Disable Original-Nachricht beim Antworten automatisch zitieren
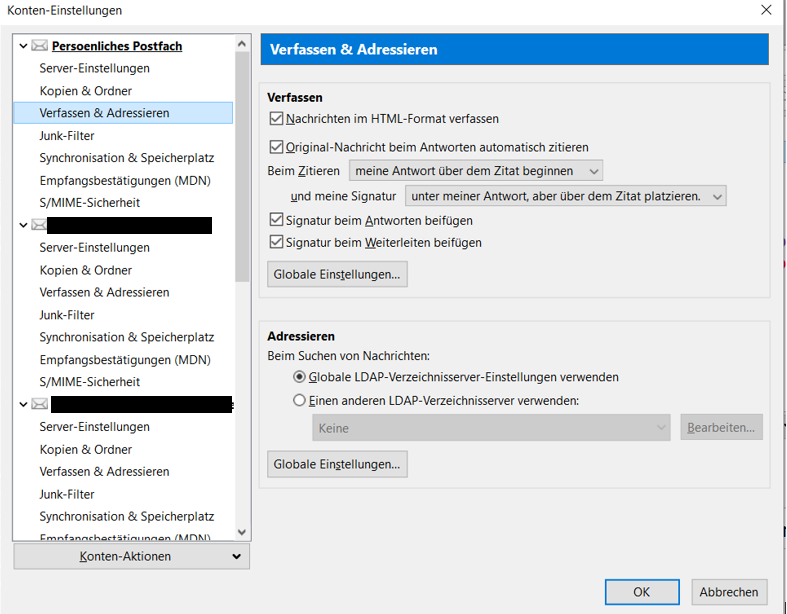This screenshot has width=787, height=614. coord(277,147)
